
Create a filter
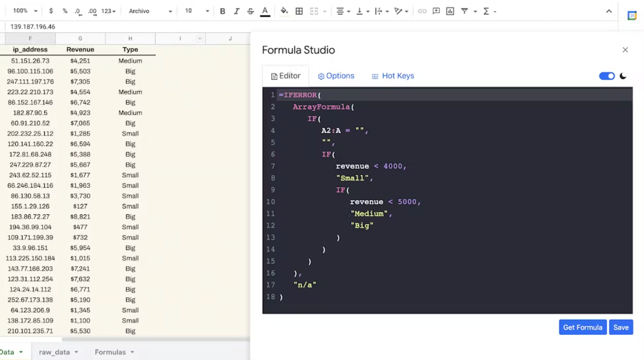pyautogui.click(x=464, y=11)
